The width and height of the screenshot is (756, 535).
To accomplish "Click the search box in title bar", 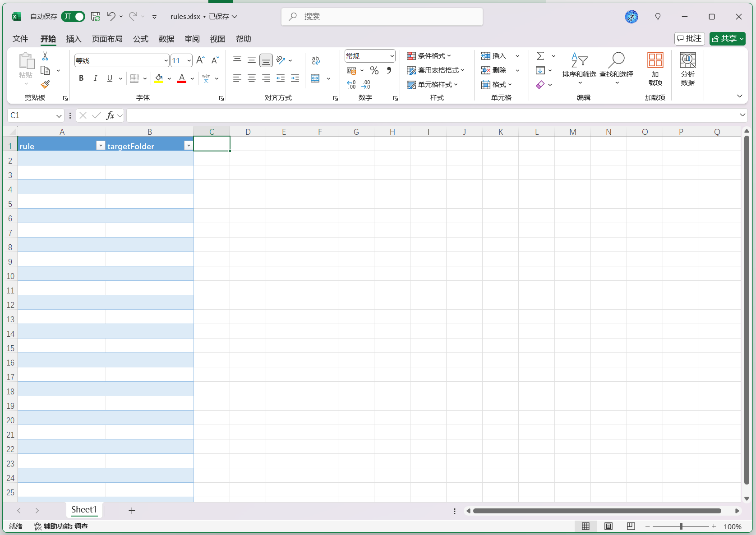I will tap(382, 17).
